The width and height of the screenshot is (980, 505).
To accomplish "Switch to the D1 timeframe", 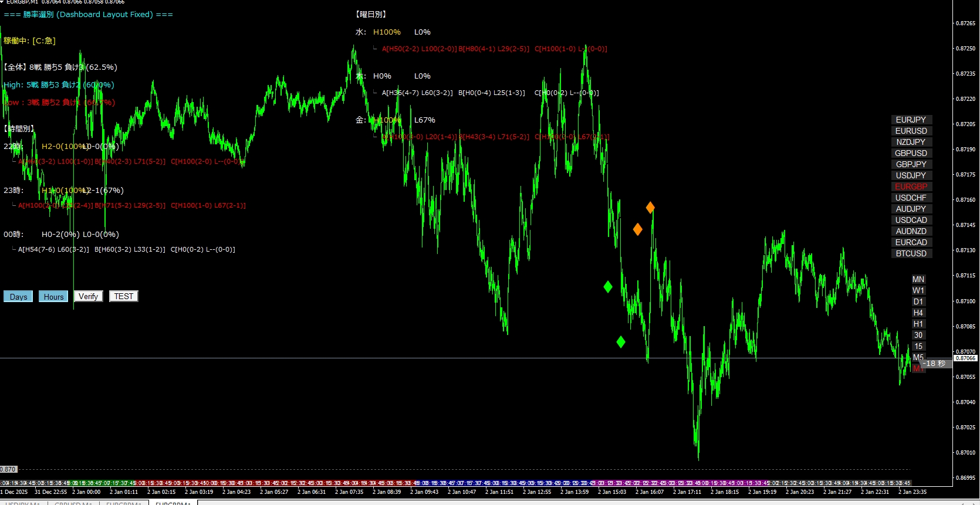I will coord(918,301).
